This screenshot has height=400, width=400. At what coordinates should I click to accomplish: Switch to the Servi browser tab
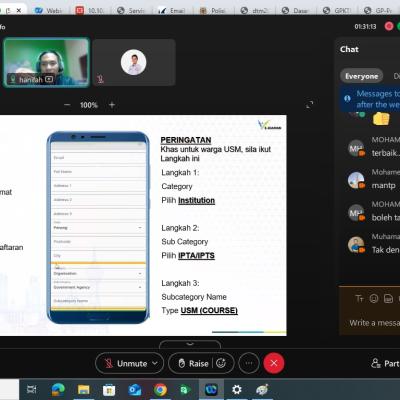[131, 10]
